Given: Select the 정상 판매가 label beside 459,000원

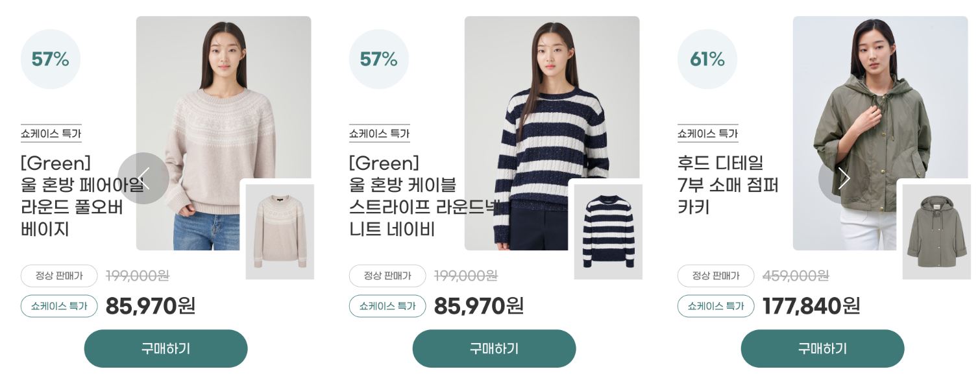Looking at the screenshot, I should click(716, 276).
